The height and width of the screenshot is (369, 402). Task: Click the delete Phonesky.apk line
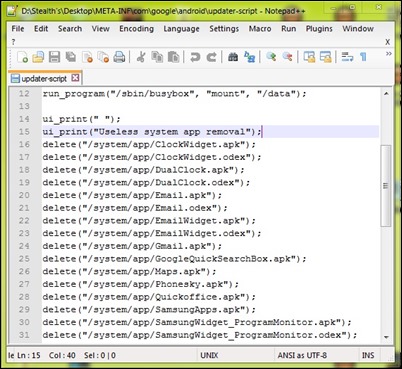(141, 284)
